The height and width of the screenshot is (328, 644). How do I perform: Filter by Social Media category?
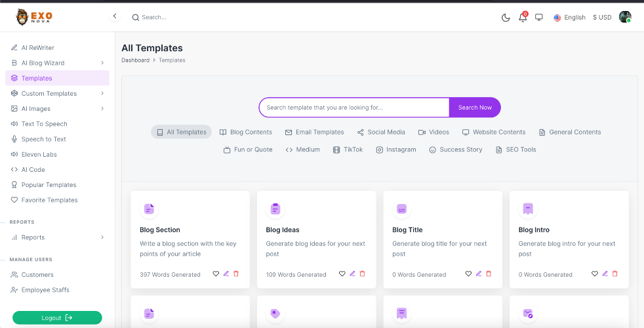381,132
